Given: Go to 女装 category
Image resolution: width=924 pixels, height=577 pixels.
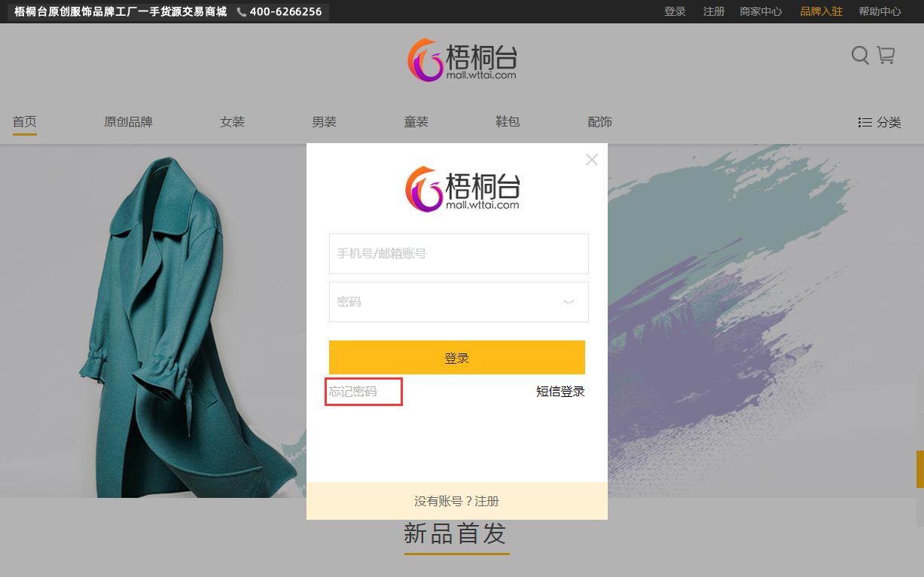Looking at the screenshot, I should coord(232,122).
